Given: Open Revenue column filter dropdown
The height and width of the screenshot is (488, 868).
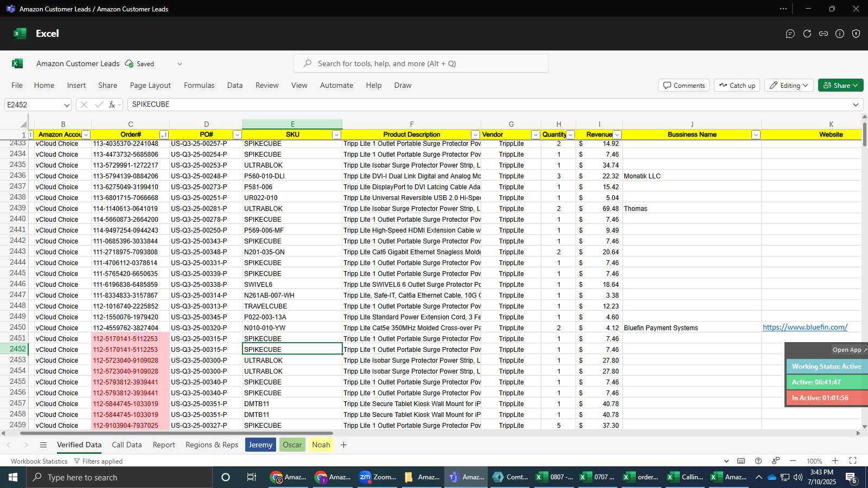Looking at the screenshot, I should 617,135.
